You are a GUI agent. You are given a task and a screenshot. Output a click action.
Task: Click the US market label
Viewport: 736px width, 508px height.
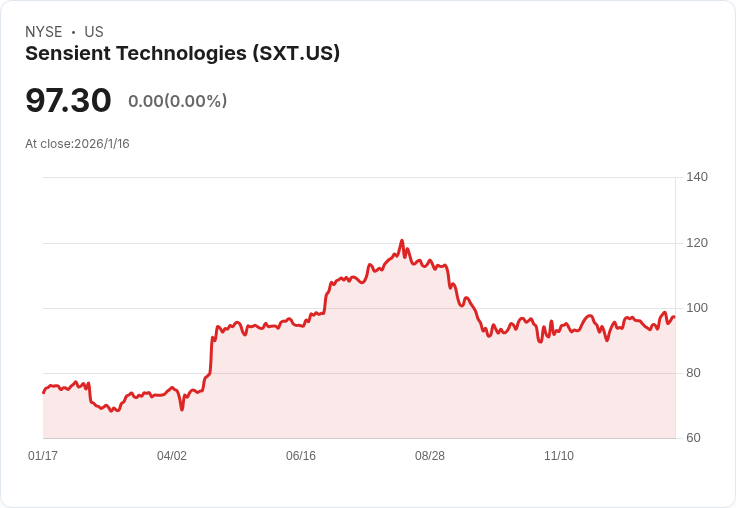point(94,32)
